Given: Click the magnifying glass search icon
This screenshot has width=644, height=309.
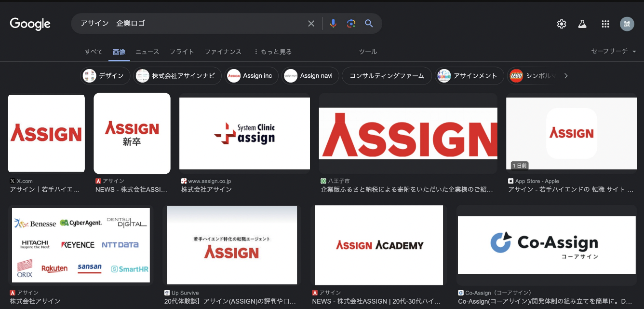Looking at the screenshot, I should 369,24.
